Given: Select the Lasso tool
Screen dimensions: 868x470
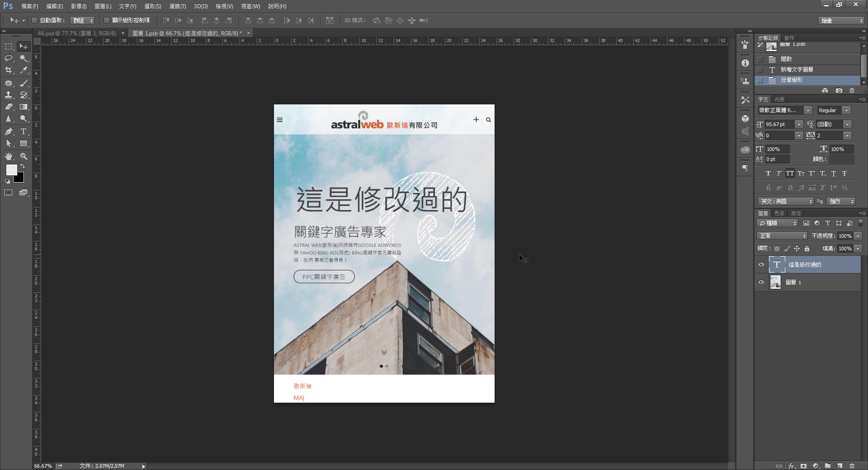Looking at the screenshot, I should pyautogui.click(x=9, y=58).
